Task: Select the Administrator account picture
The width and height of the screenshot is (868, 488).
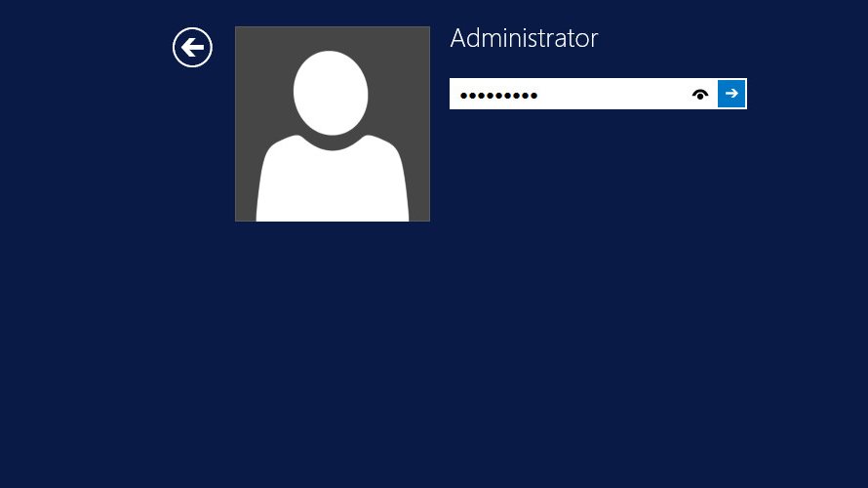Action: pyautogui.click(x=333, y=124)
